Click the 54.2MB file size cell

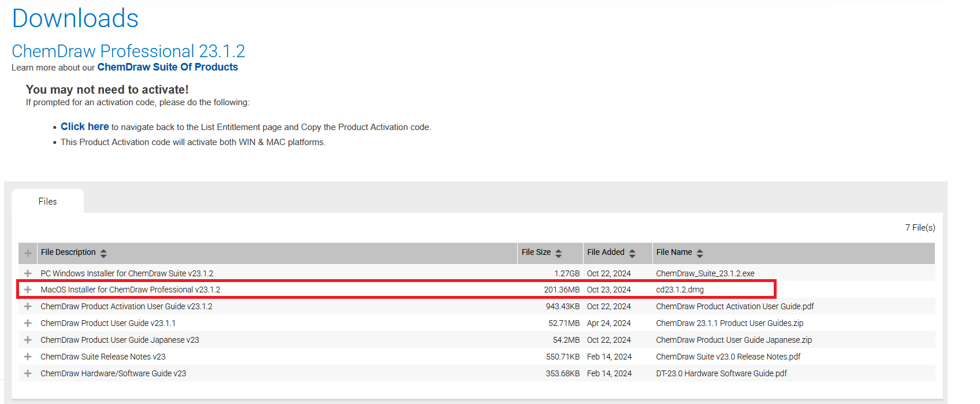[x=566, y=340]
